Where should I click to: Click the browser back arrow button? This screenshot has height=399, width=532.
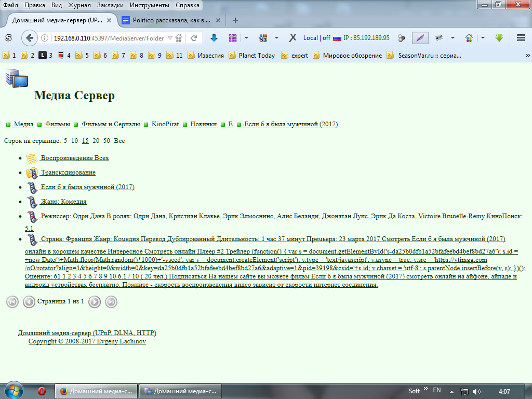click(30, 38)
